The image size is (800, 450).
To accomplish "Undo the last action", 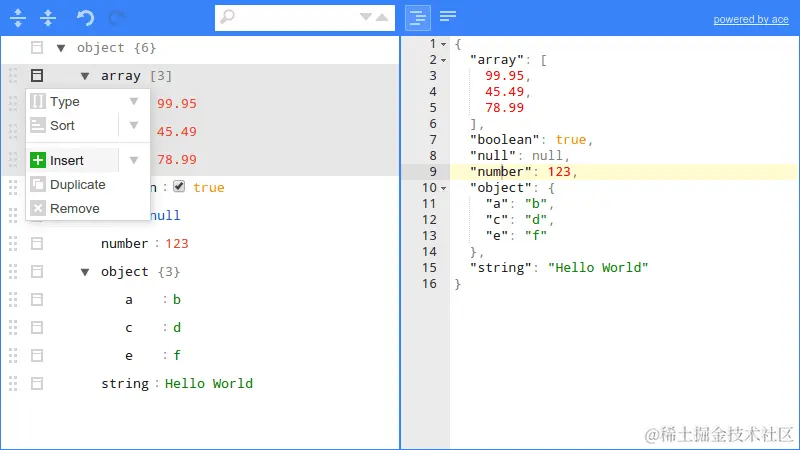I will coord(85,18).
